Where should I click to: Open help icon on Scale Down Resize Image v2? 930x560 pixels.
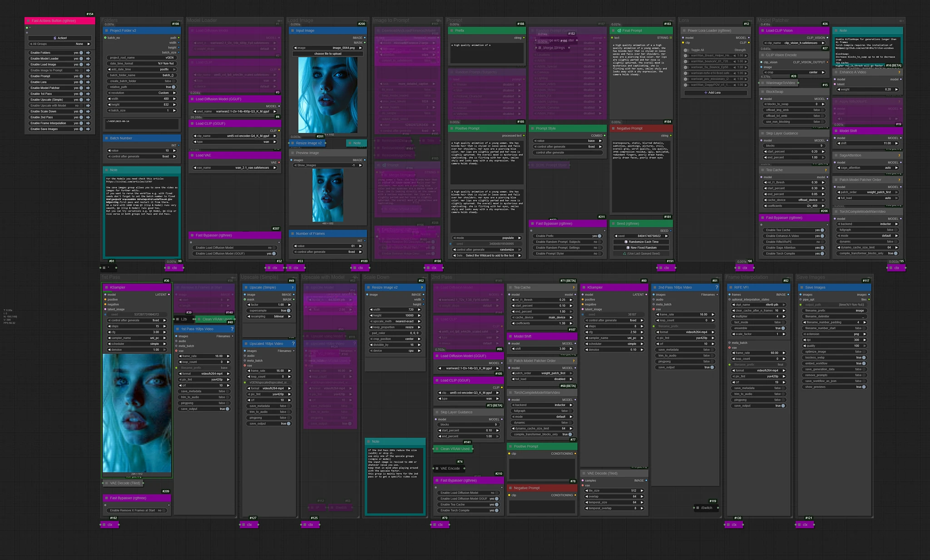422,287
